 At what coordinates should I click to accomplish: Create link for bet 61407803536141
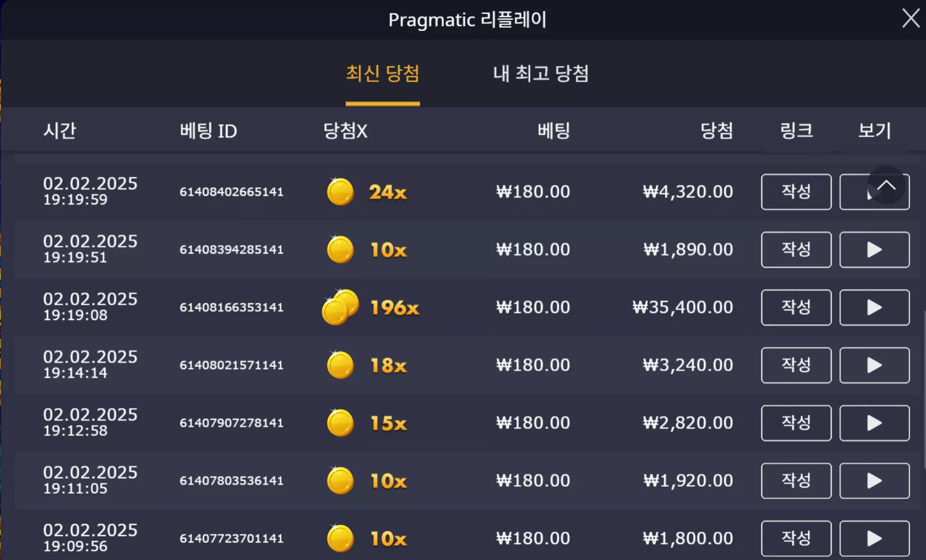pos(796,481)
